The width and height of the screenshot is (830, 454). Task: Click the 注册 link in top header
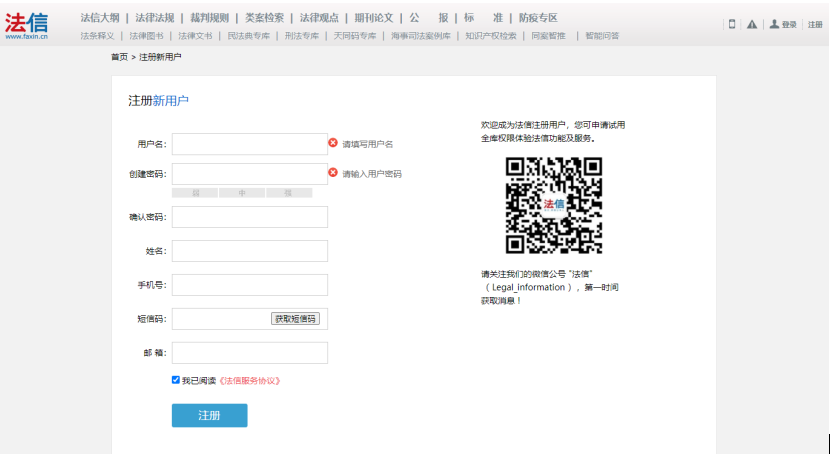(815, 24)
